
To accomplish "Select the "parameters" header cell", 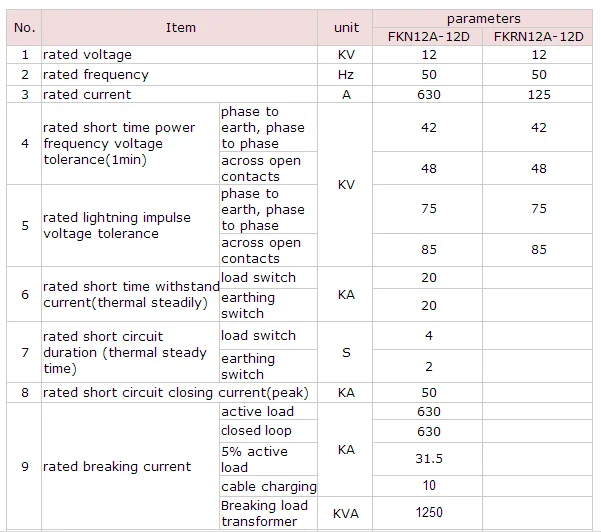I will click(x=484, y=18).
